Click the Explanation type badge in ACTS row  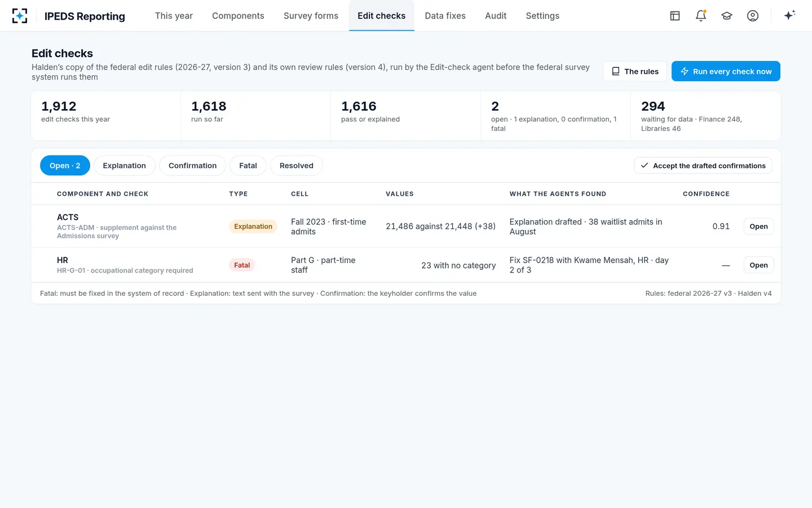coord(253,226)
